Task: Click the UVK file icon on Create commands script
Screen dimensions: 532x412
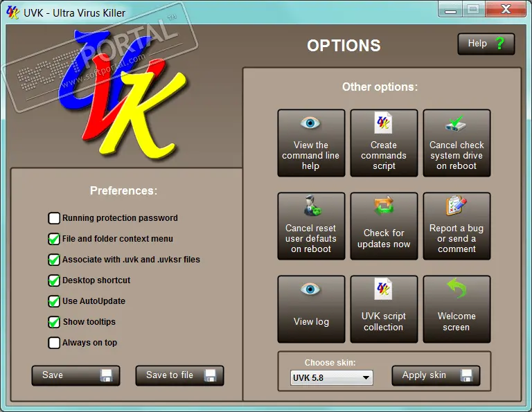Action: (x=383, y=123)
